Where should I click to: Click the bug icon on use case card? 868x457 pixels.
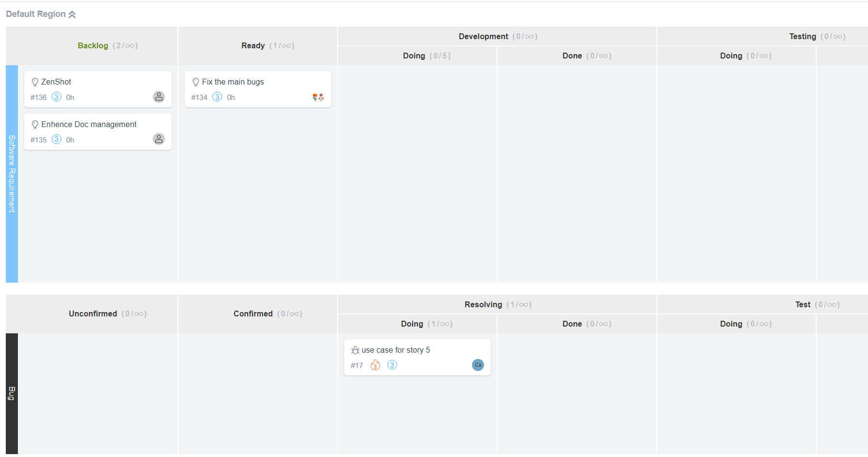coord(355,350)
